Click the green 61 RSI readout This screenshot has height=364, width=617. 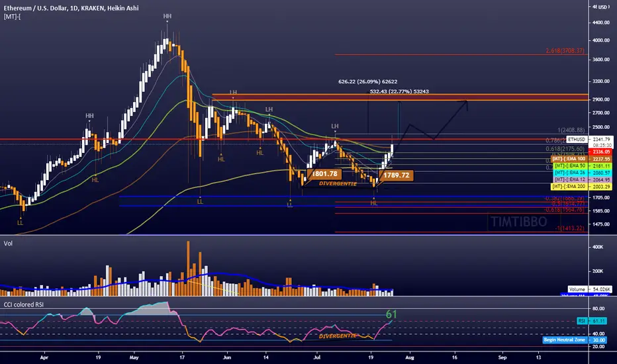click(391, 314)
